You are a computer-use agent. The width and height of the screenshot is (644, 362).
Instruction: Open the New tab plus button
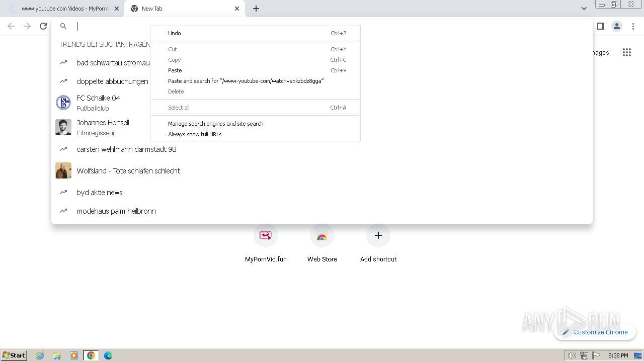(x=256, y=9)
